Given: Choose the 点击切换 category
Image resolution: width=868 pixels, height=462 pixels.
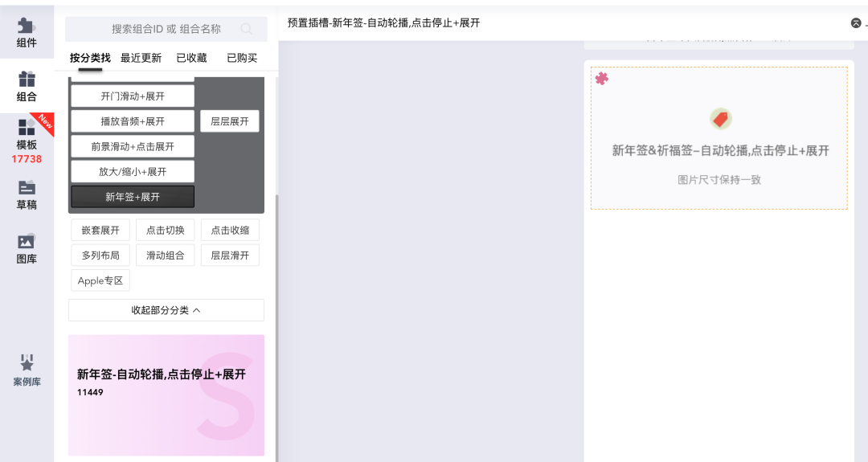Looking at the screenshot, I should 165,230.
